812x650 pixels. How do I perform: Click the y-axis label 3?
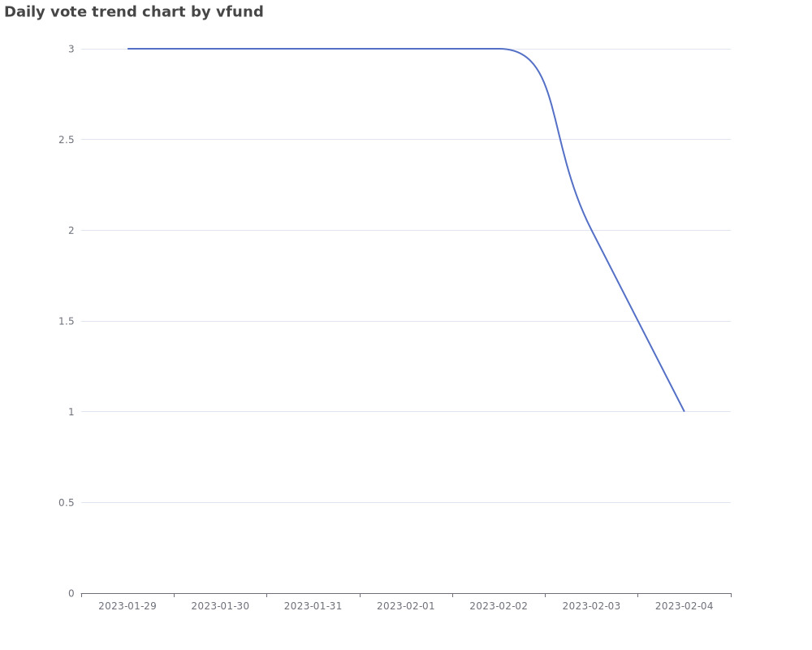tap(71, 49)
